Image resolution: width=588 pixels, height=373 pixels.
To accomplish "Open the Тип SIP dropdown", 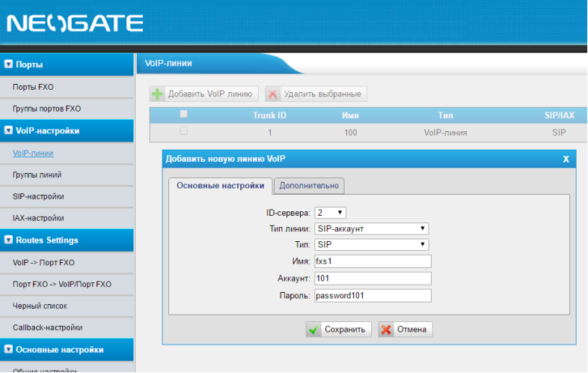I will tap(372, 245).
